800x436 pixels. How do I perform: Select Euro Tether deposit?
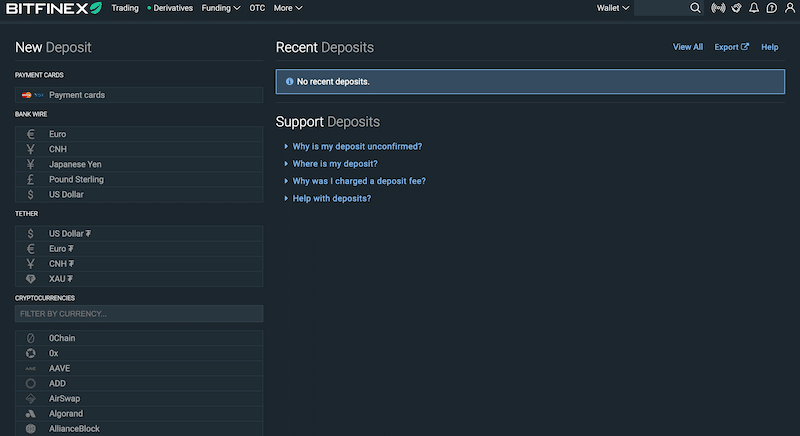(x=139, y=249)
